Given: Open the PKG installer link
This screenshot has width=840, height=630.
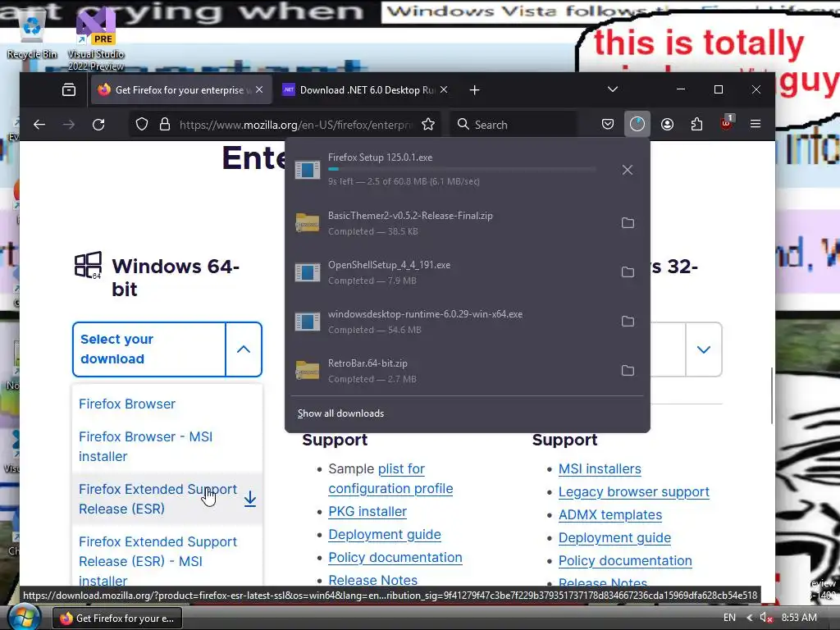Looking at the screenshot, I should tap(367, 512).
